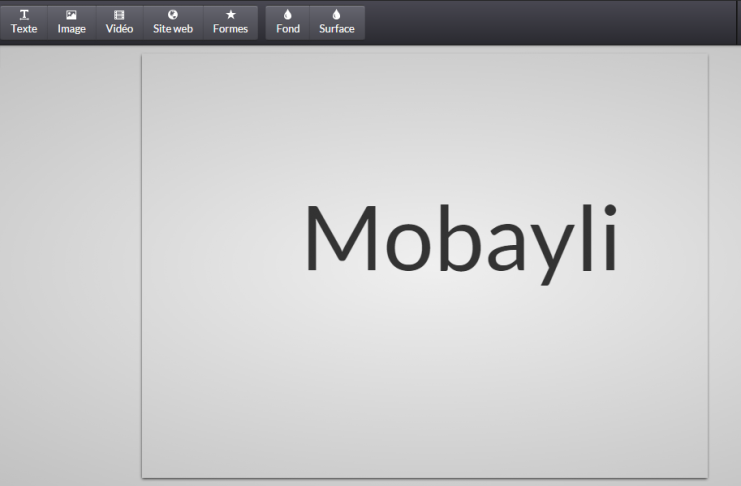Select the Mobayli text on slide
Image resolution: width=741 pixels, height=486 pixels.
(x=462, y=243)
